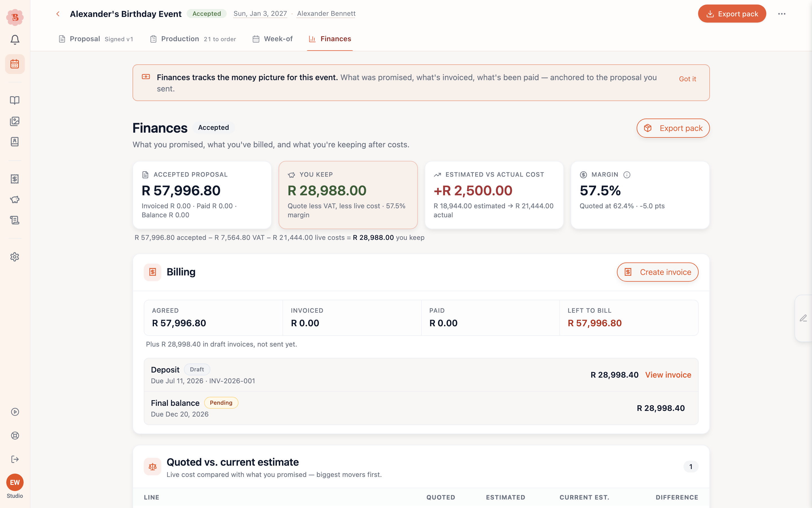Click the Margin 57.5% card
This screenshot has width=812, height=508.
[640, 195]
